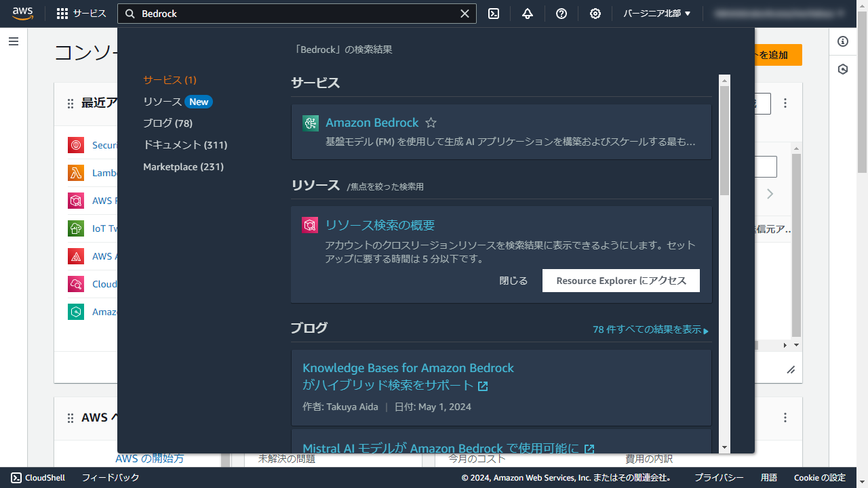Select サービス (1) filter category

click(x=170, y=80)
